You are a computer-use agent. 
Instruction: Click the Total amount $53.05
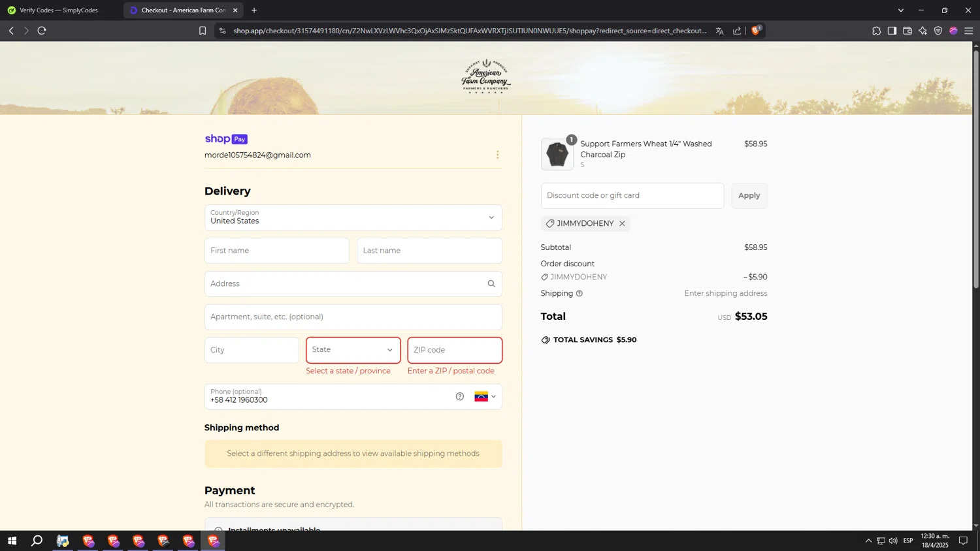coord(751,317)
